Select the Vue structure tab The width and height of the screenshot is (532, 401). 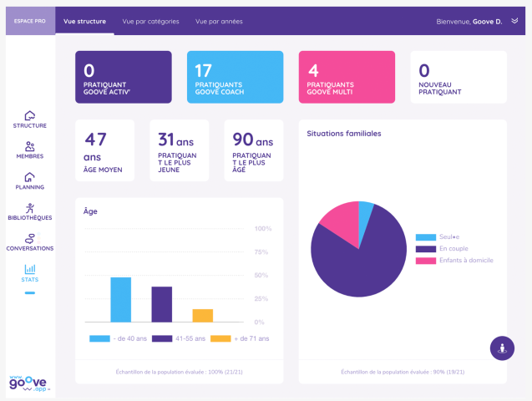pos(84,22)
